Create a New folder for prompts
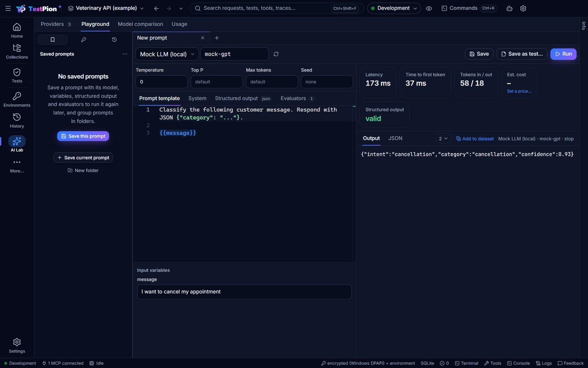This screenshot has height=368, width=588. click(83, 171)
